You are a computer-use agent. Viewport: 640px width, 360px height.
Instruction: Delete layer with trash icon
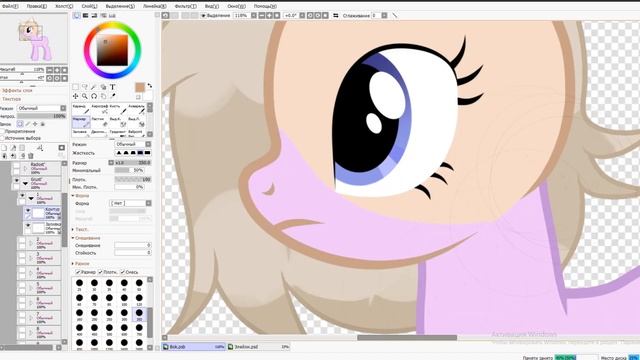31,156
